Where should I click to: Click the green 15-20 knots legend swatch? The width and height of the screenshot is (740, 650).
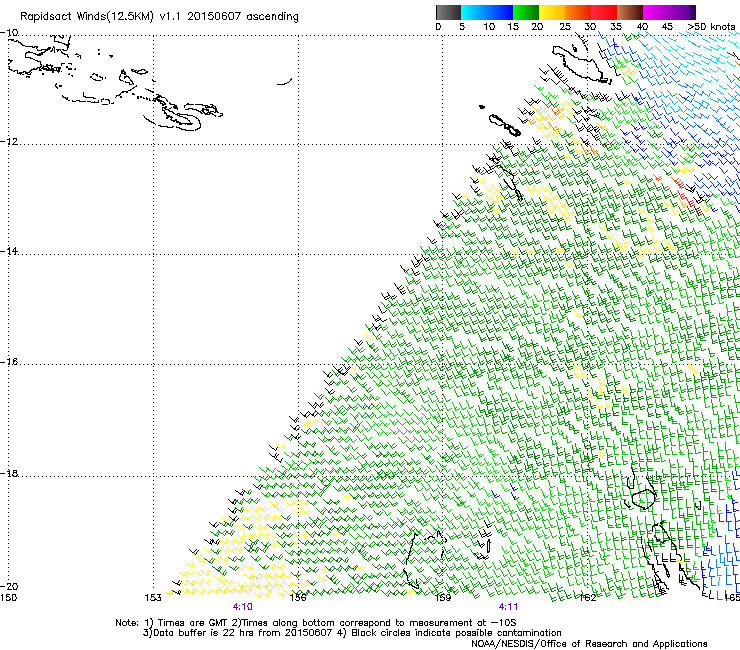[x=526, y=12]
